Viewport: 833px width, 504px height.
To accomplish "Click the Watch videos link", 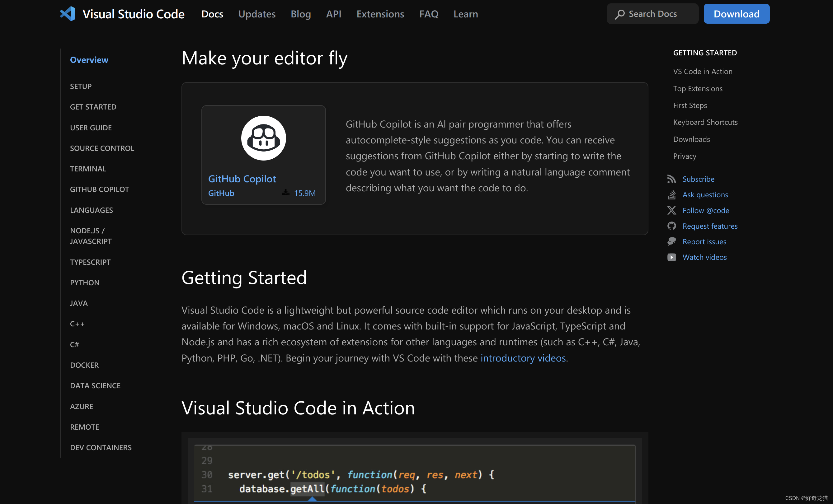I will click(704, 257).
